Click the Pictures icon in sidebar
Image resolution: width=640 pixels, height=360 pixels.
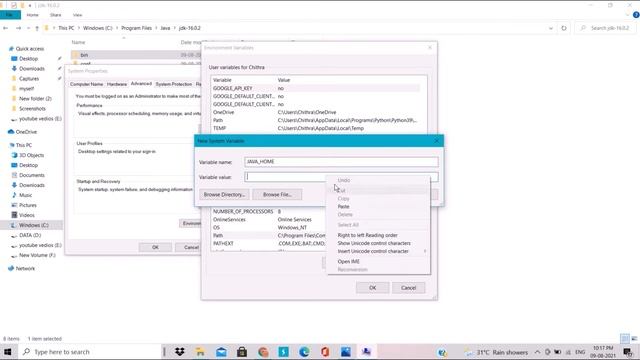point(14,205)
